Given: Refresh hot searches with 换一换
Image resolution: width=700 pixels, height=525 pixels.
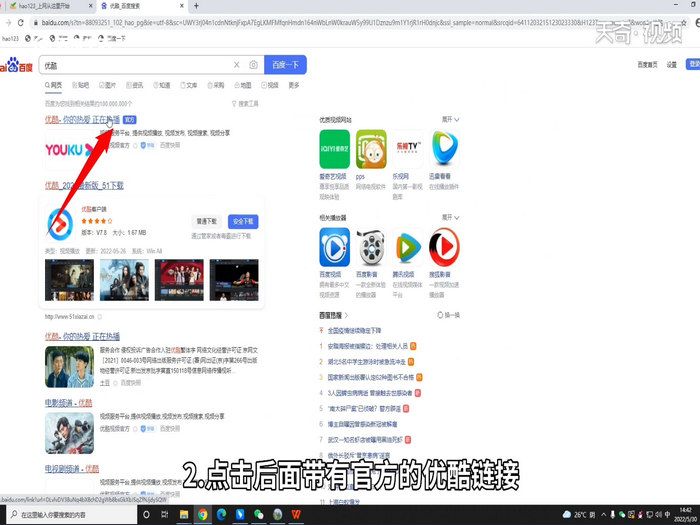Looking at the screenshot, I should click(x=449, y=315).
